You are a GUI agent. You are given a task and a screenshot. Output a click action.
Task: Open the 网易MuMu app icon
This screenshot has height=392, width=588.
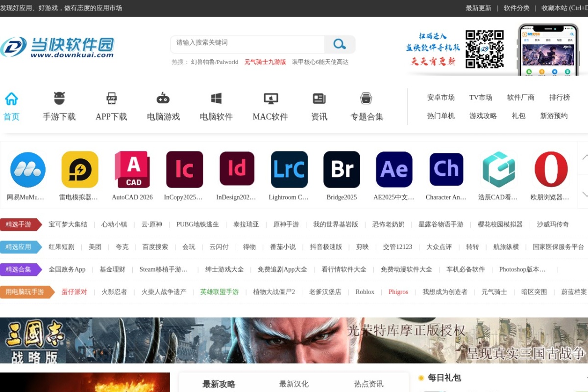coord(28,170)
